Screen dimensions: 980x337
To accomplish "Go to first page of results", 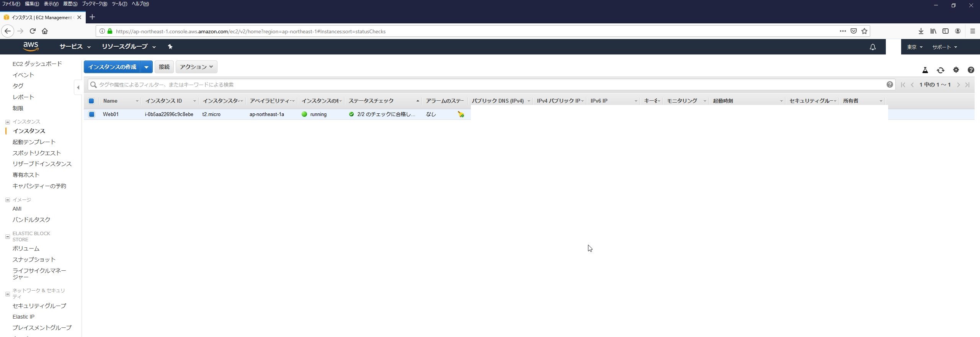I will [903, 85].
